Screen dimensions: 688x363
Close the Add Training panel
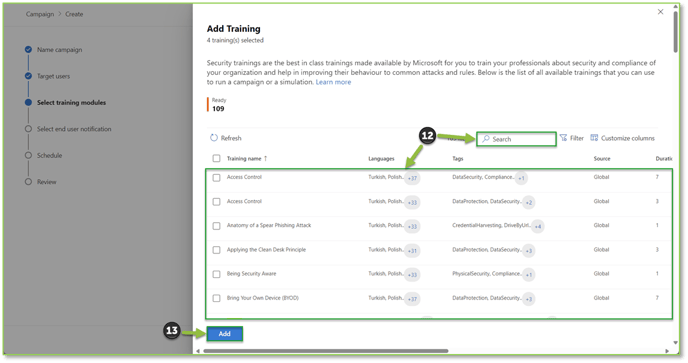660,12
